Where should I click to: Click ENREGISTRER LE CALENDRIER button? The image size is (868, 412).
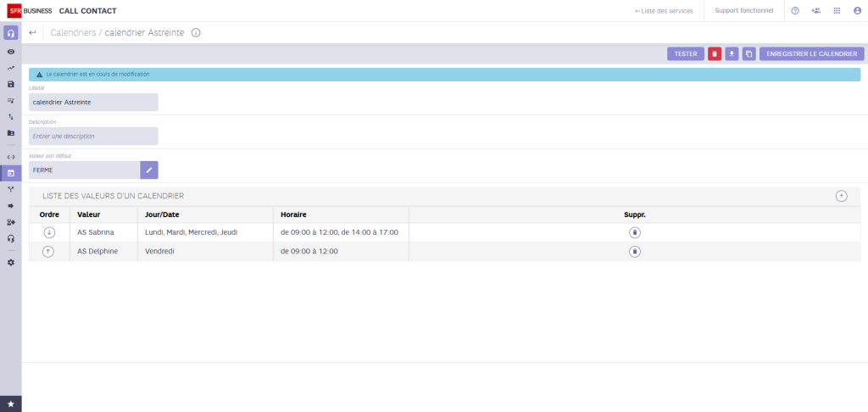[812, 53]
